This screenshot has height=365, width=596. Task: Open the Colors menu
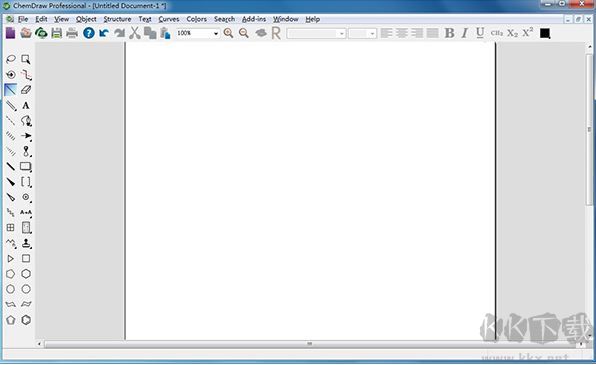pos(197,19)
